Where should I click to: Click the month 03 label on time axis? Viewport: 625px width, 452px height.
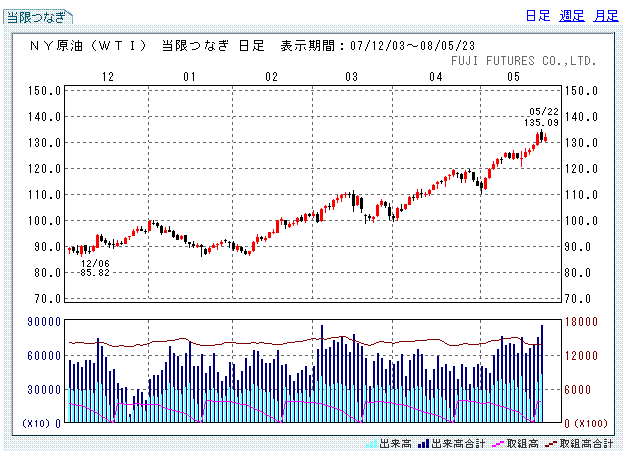(351, 77)
